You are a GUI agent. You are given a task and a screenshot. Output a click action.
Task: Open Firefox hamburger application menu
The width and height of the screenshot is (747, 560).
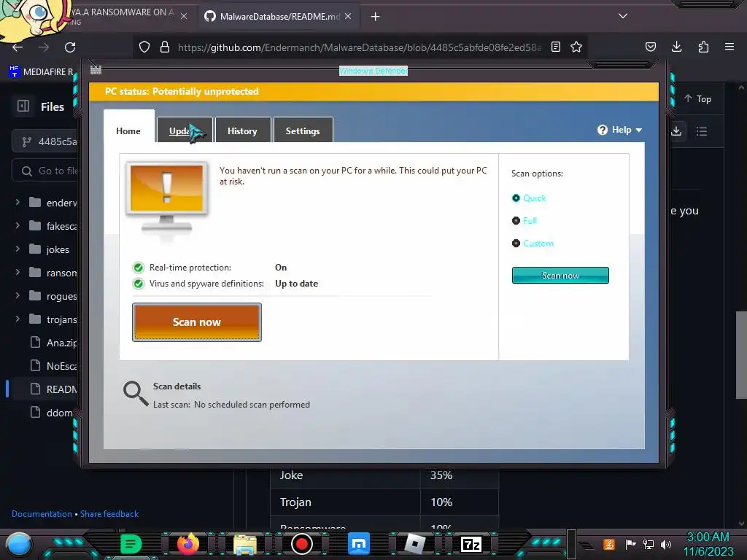coord(729,47)
